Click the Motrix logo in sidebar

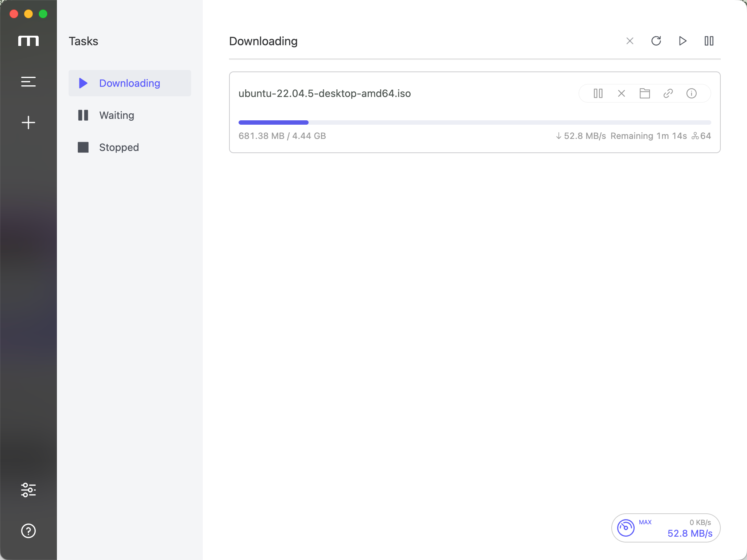[x=28, y=41]
